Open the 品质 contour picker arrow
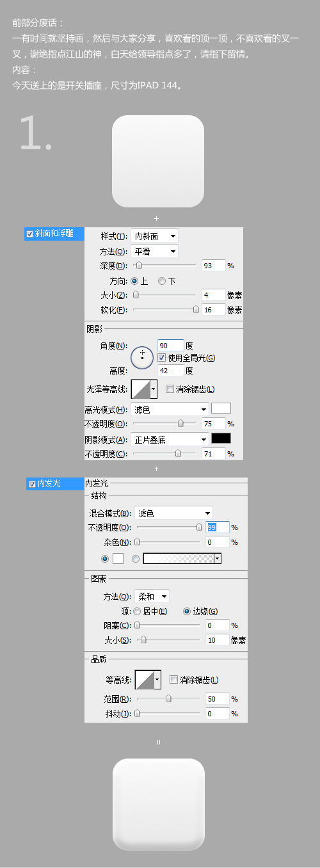 pos(157,679)
